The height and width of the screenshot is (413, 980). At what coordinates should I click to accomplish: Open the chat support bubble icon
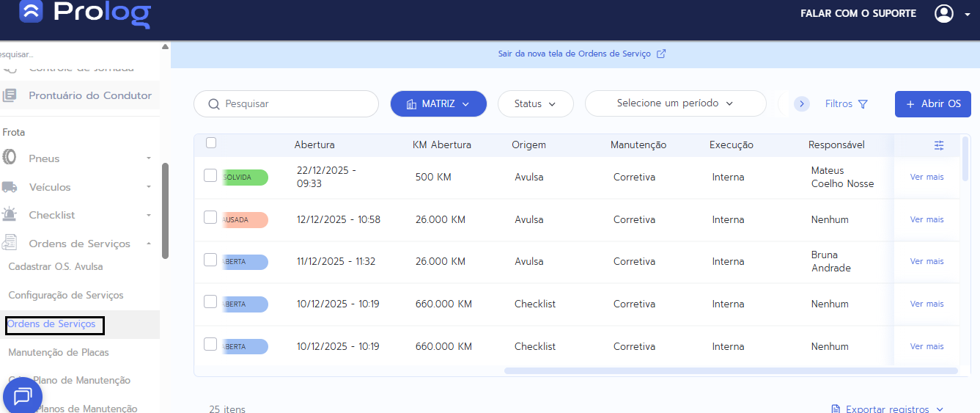23,396
